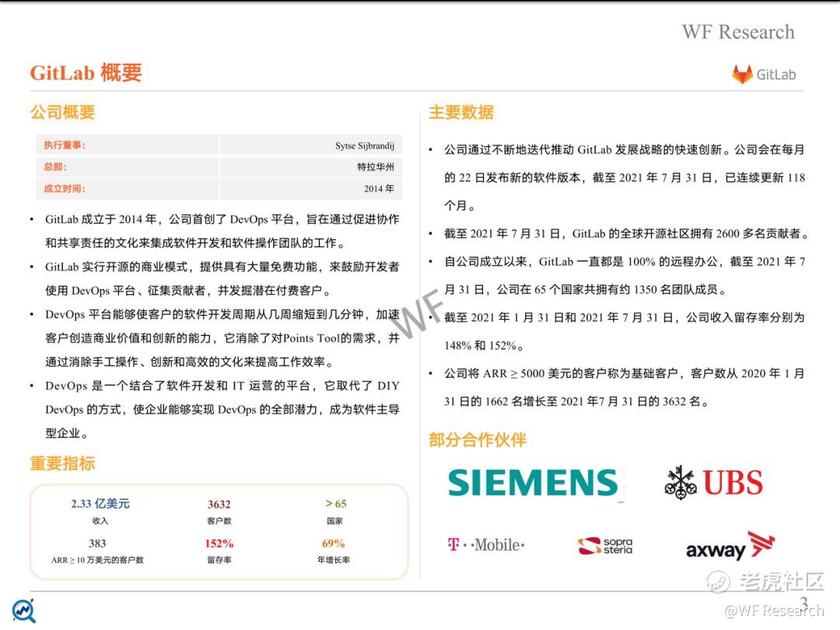Image resolution: width=840 pixels, height=630 pixels.
Task: Click the '国家' metric label
Action: click(334, 520)
